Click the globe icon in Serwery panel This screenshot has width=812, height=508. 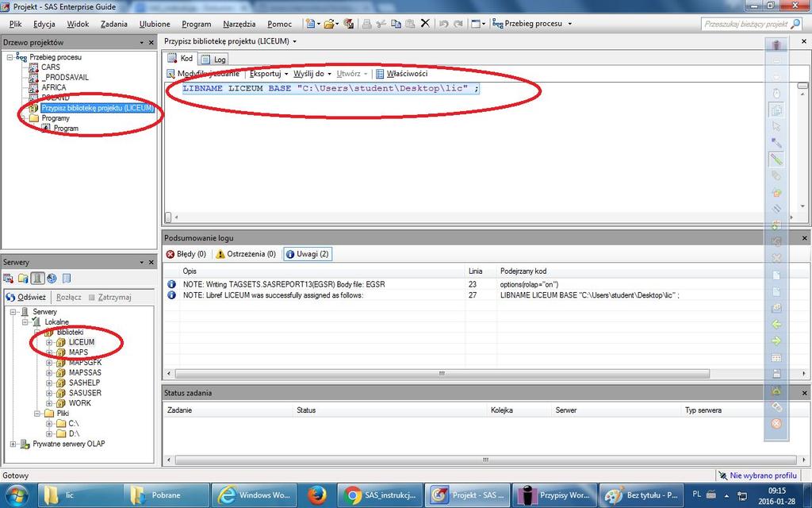(52, 279)
